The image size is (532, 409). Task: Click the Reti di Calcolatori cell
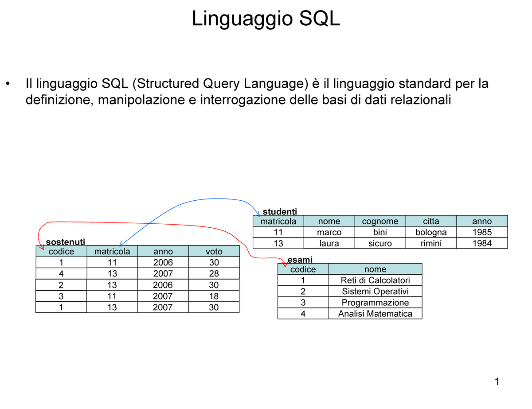[375, 280]
